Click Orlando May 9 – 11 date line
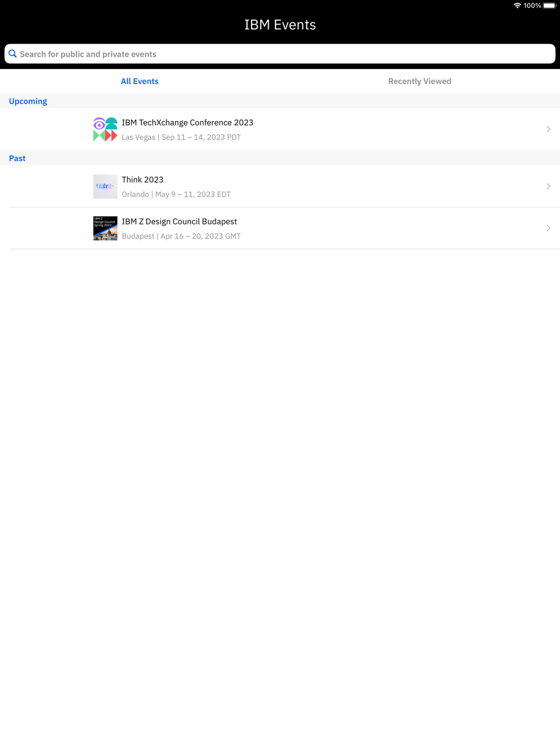The image size is (560, 747). pos(176,194)
